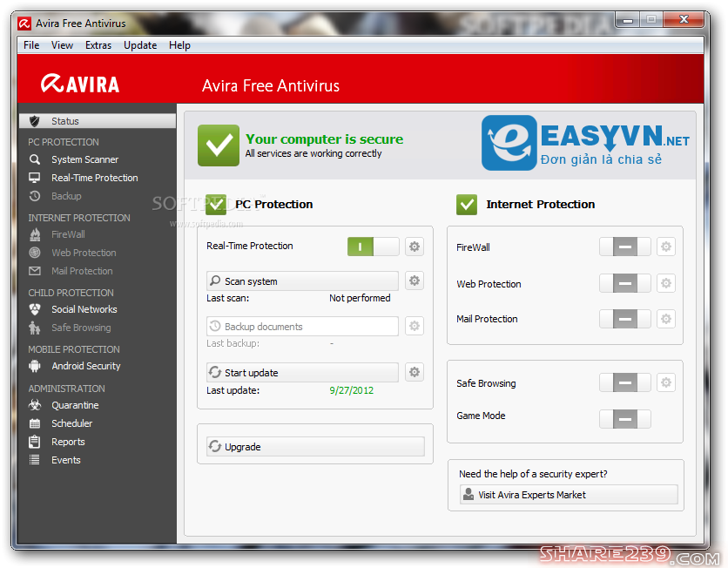This screenshot has height=568, width=728.
Task: Click the Real-Time Protection monitor icon
Action: [34, 178]
